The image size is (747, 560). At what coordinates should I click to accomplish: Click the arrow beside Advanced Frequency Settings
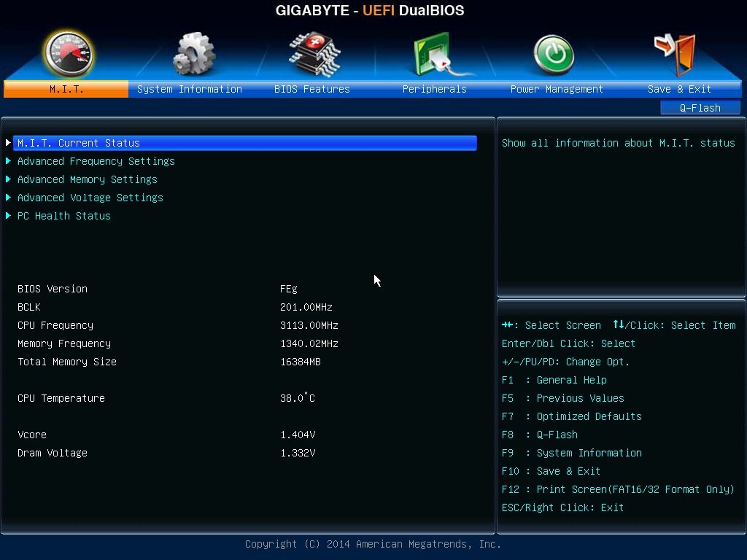tap(8, 161)
